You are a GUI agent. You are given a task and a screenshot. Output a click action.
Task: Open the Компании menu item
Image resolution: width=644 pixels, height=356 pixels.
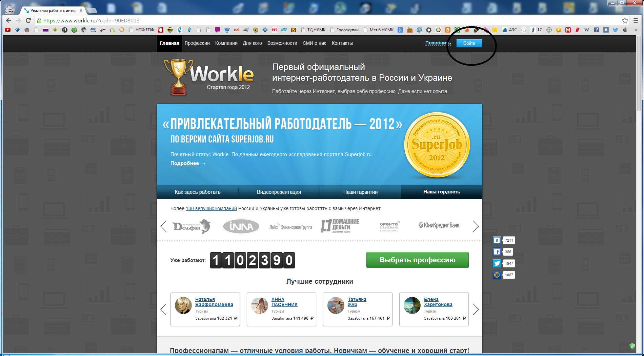(226, 43)
